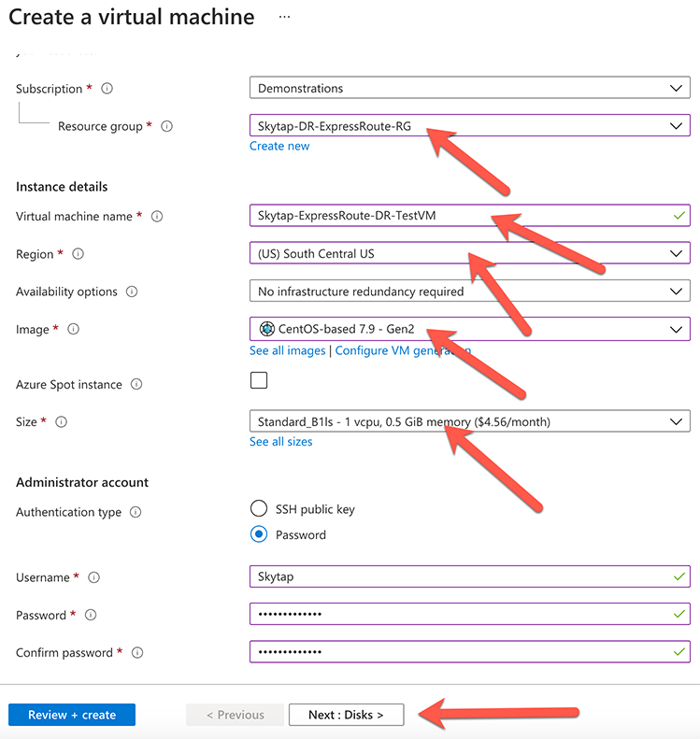Open the Resource group dropdown
This screenshot has width=700, height=739.
pyautogui.click(x=470, y=125)
